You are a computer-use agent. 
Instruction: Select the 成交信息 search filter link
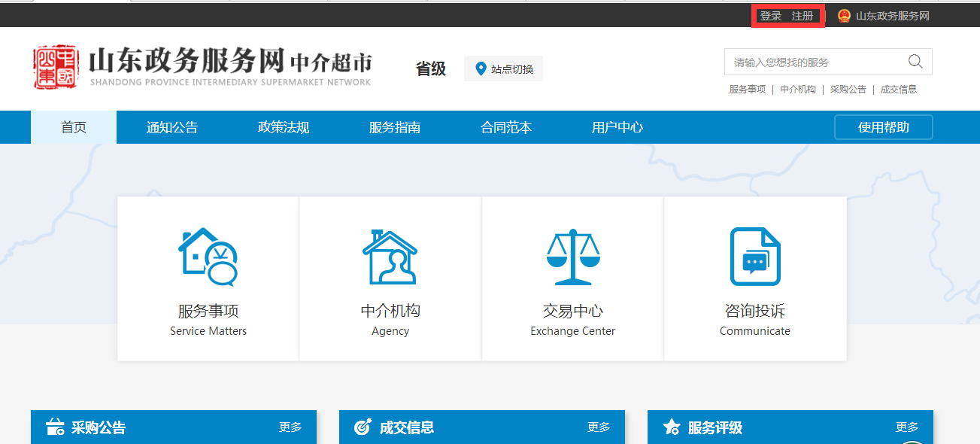(899, 89)
